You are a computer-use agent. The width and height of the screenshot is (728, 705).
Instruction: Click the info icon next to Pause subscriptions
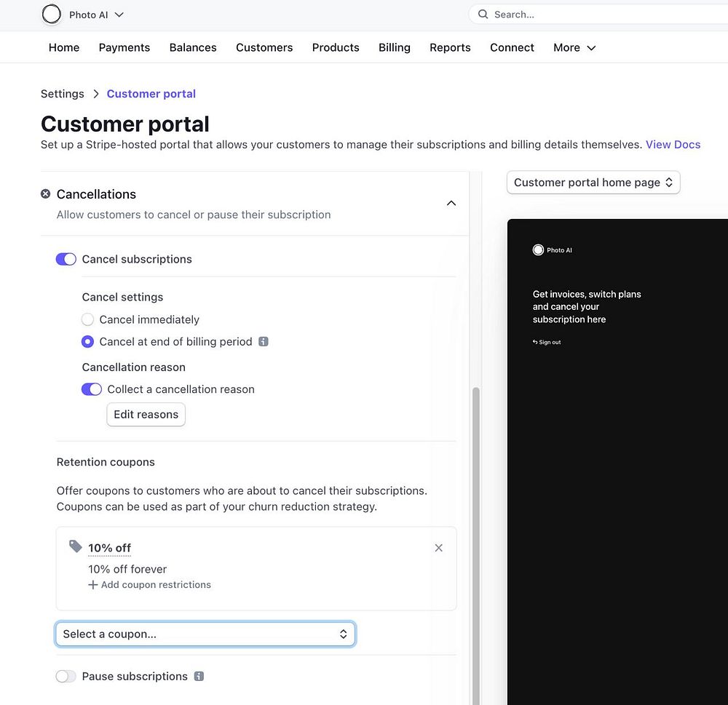coord(199,676)
